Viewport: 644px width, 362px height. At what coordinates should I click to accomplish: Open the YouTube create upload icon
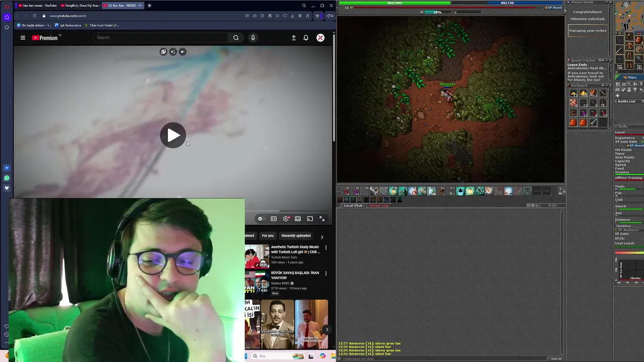(294, 38)
